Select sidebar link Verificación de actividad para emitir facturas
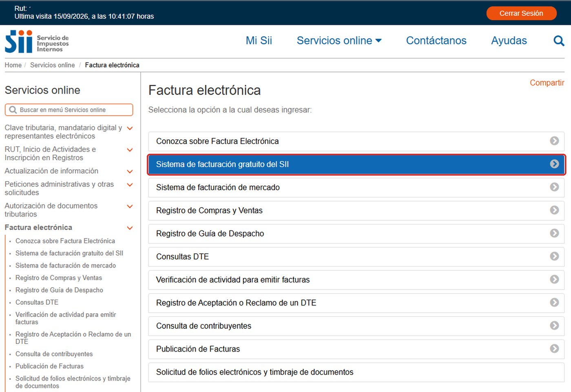The height and width of the screenshot is (392, 571). [x=66, y=318]
